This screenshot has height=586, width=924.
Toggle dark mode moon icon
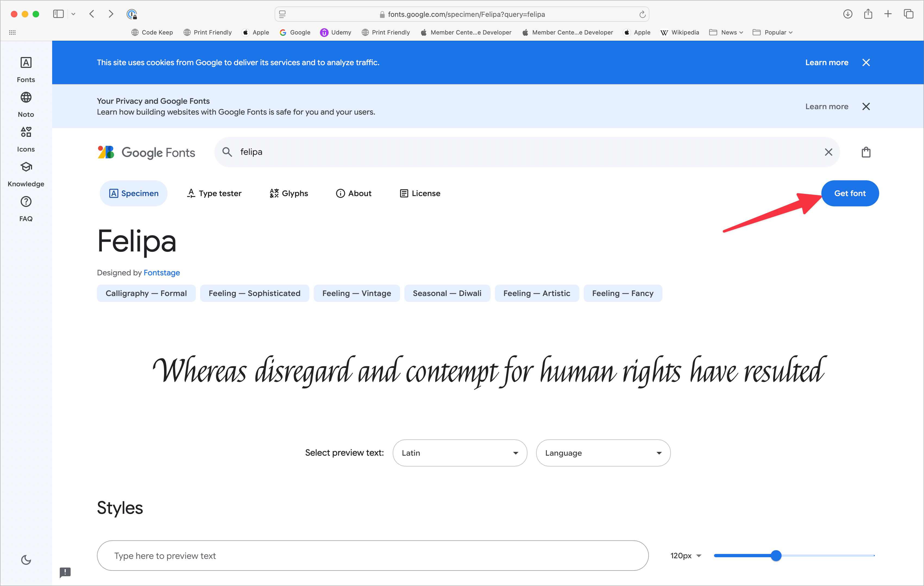point(26,560)
